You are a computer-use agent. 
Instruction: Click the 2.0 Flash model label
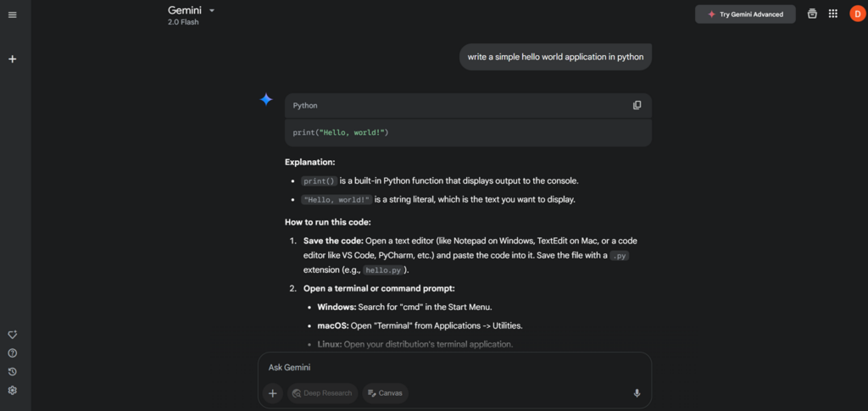click(183, 22)
